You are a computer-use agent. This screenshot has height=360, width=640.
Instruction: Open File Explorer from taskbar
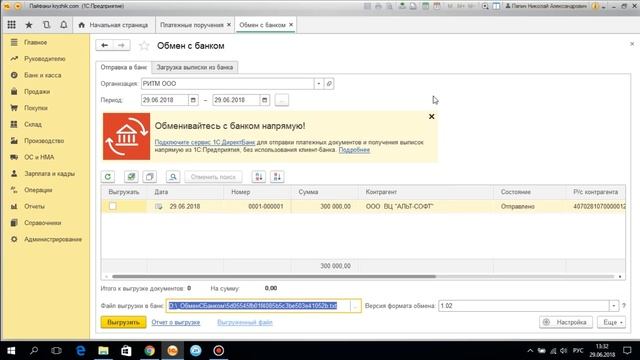pos(103,351)
